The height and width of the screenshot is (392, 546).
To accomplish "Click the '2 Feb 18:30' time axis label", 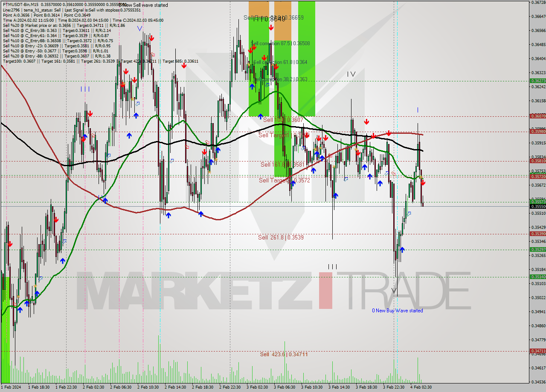I will [x=202, y=387].
